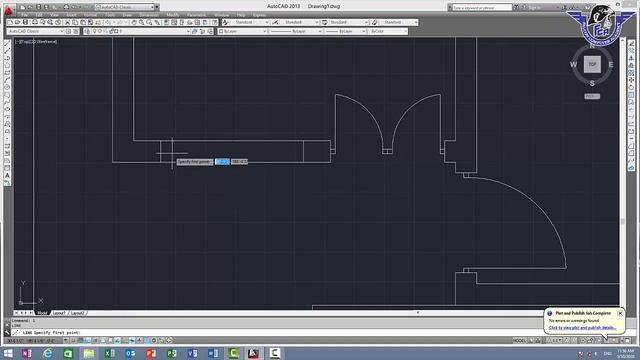Click the ViewCube N compass direction
This screenshot has height=360, width=640.
592,46
